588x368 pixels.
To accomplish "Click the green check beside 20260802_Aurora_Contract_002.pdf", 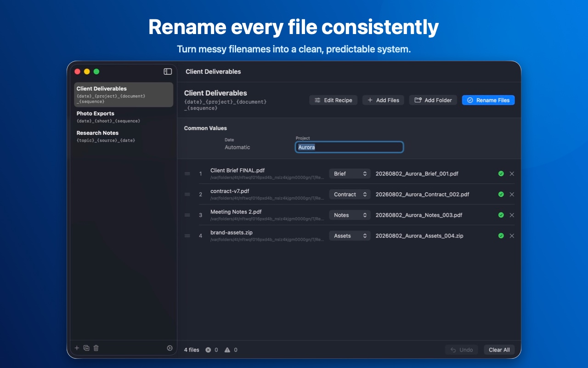I will [x=501, y=194].
